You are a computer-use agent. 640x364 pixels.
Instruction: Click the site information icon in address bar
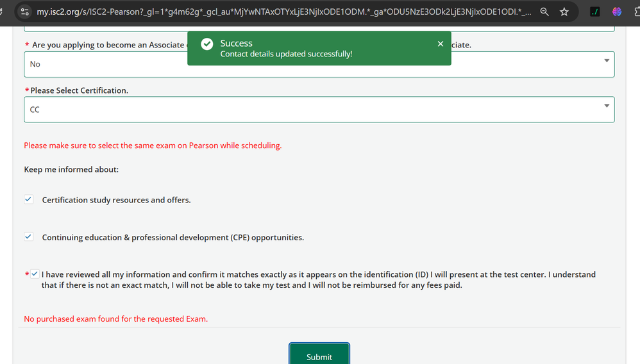[25, 12]
